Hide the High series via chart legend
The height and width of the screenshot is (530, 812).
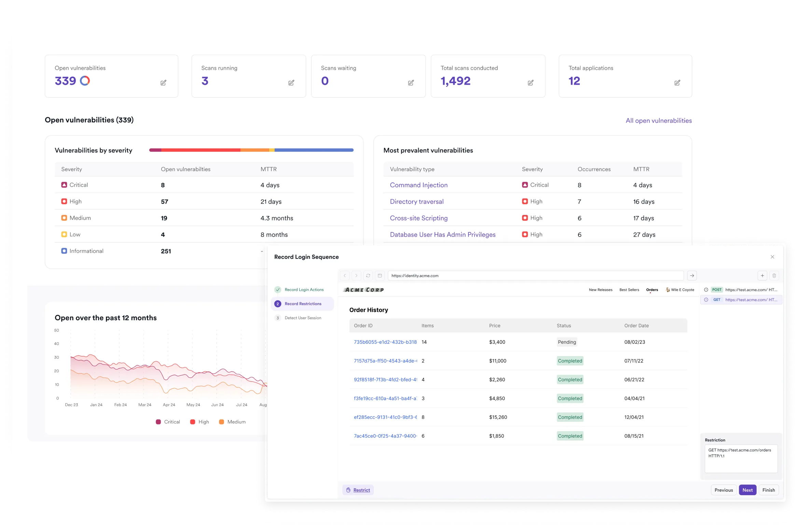coord(199,422)
